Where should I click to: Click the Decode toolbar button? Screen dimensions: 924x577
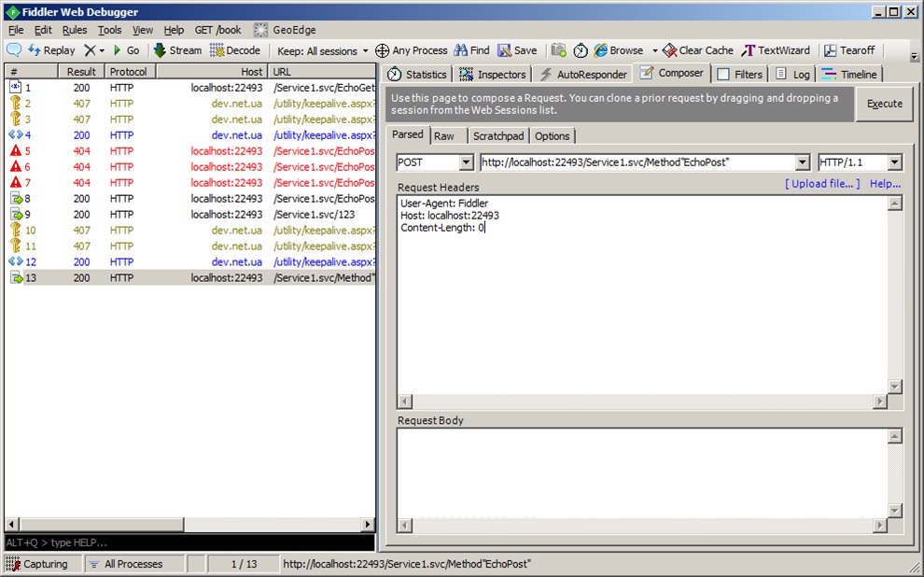click(235, 50)
